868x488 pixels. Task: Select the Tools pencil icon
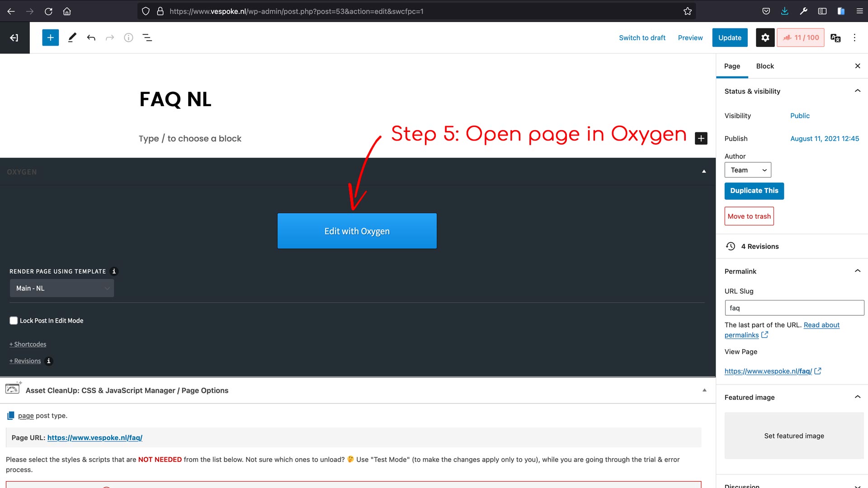click(x=72, y=38)
